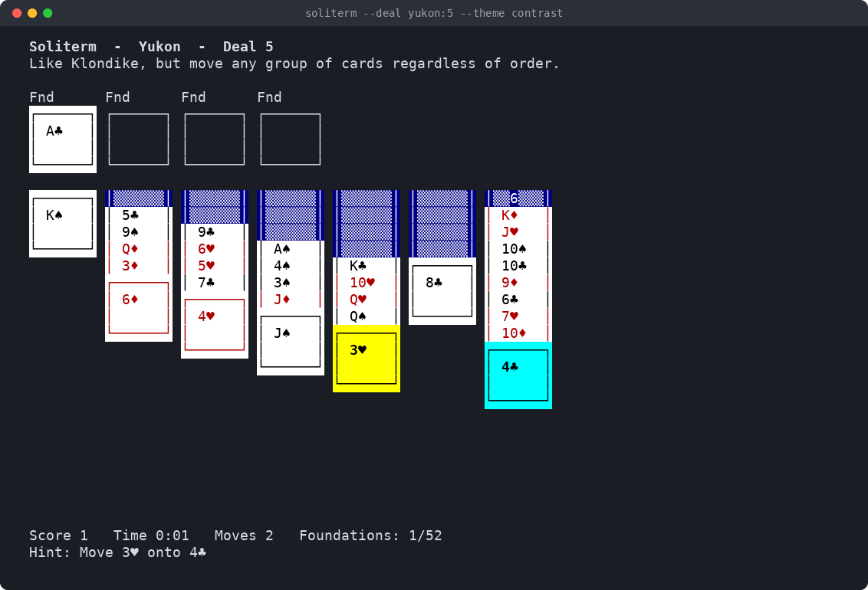Click the "Like Klondike" rules description line
This screenshot has height=590, width=868.
[294, 64]
